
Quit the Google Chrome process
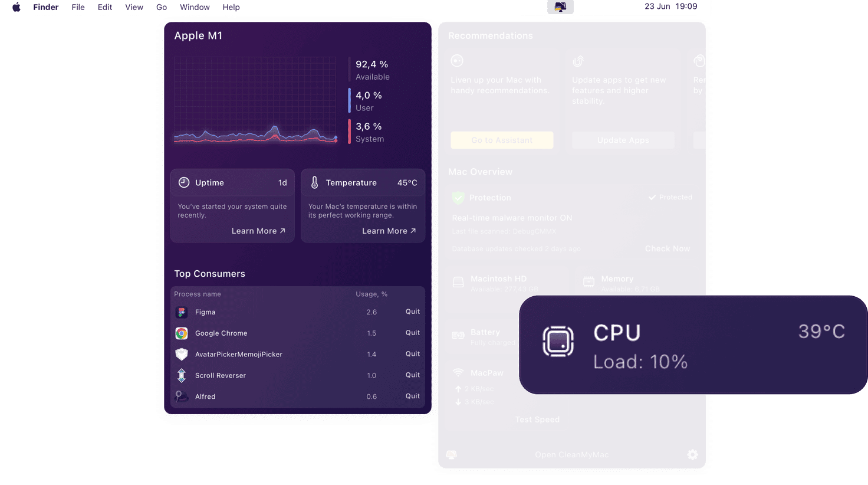[x=413, y=333]
